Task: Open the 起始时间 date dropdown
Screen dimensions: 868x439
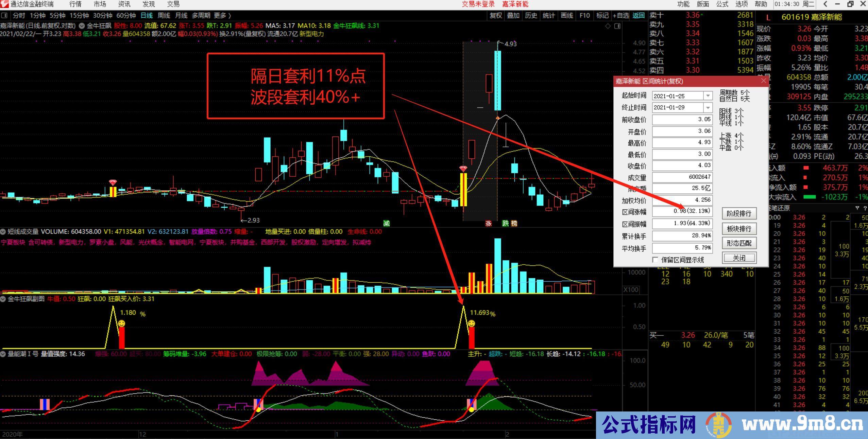Action: [708, 96]
